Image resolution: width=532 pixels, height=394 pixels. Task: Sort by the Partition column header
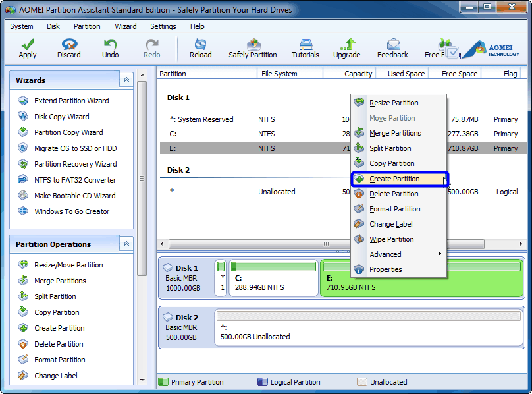[x=207, y=74]
